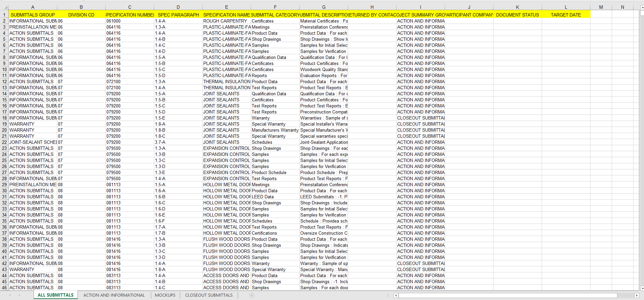Click the horizontal scrollbar thumb
The image size is (644, 300).
point(508,295)
